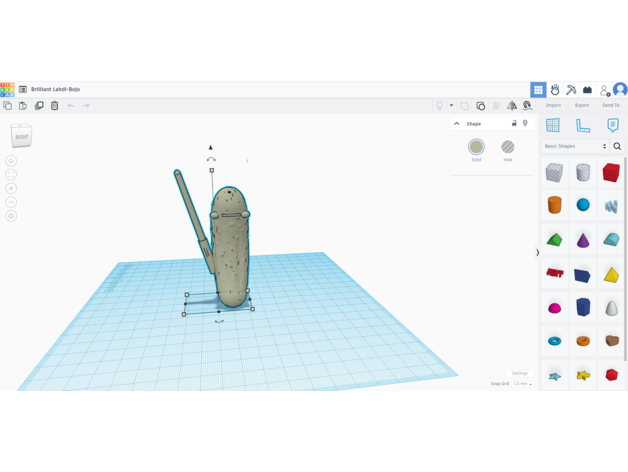628x472 pixels.
Task: Delete the selected shape with trash icon
Action: [x=55, y=105]
